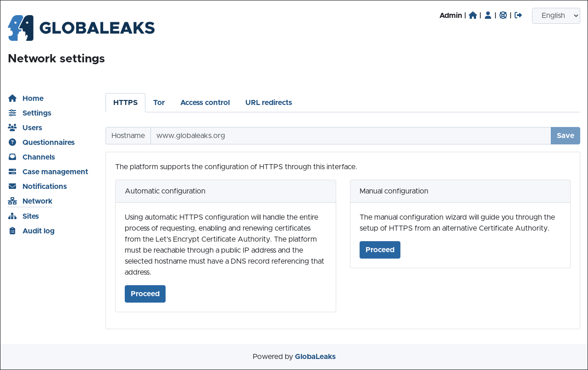Save the hostname setting
The height and width of the screenshot is (370, 588).
click(x=565, y=136)
